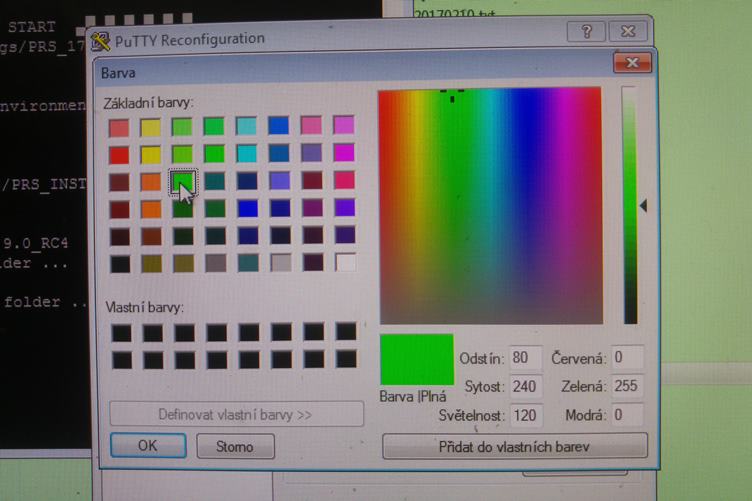Pick the lavender blue swatch in third row

pyautogui.click(x=279, y=181)
